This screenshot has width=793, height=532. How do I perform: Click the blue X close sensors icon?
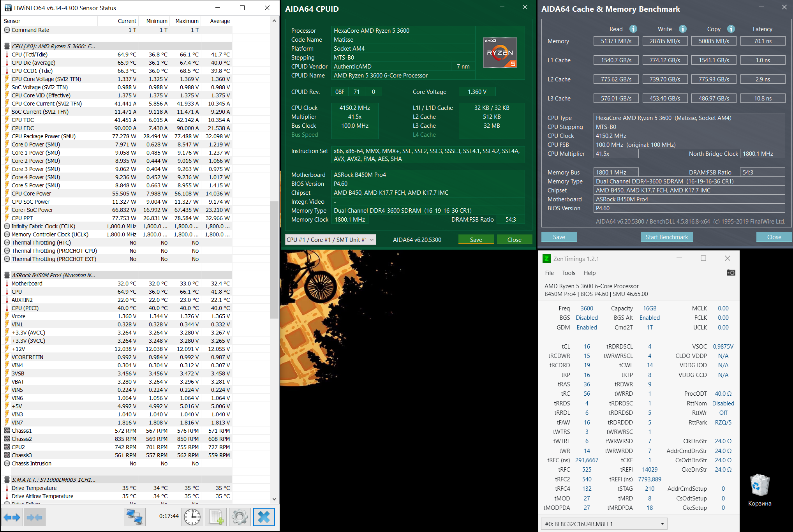click(264, 517)
